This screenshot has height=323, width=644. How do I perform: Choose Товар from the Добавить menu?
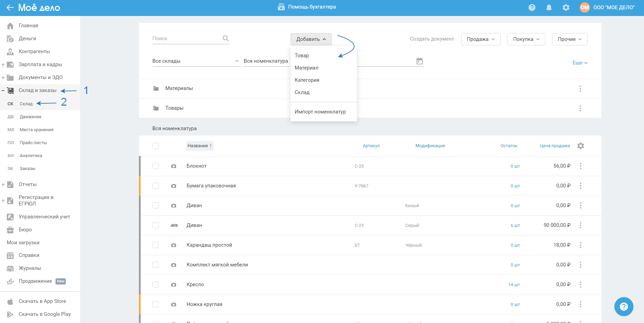point(302,56)
